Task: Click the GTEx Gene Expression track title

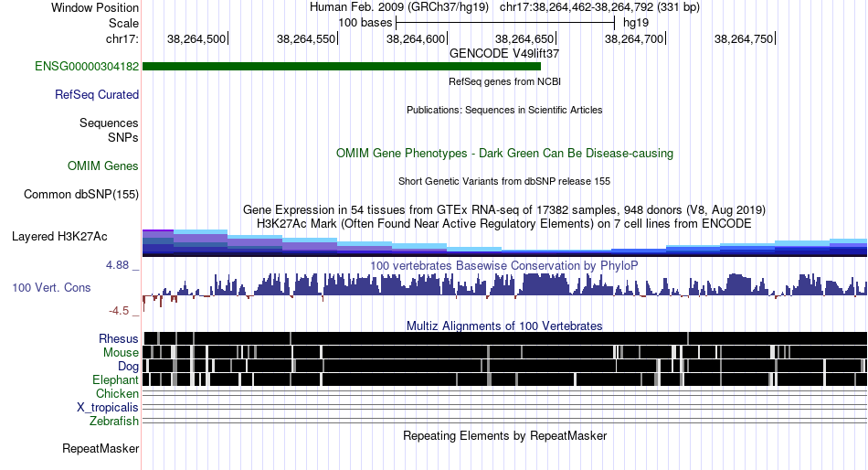Action: (x=504, y=210)
